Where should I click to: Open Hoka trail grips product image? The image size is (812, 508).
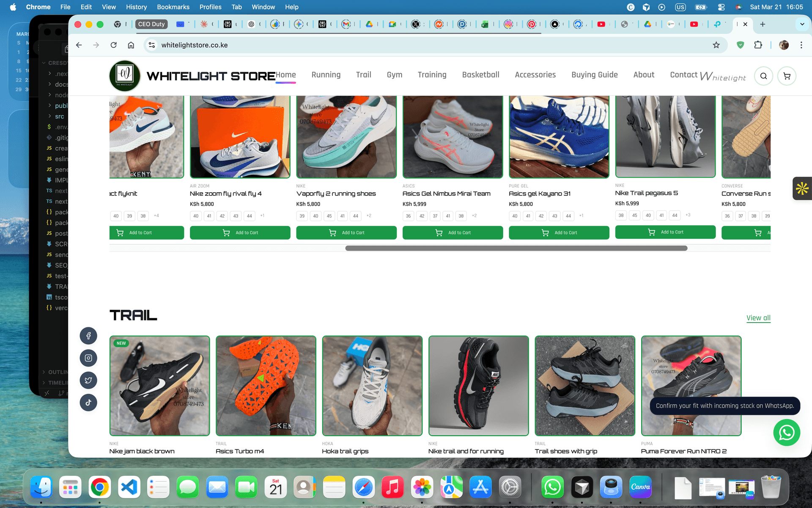tap(372, 386)
